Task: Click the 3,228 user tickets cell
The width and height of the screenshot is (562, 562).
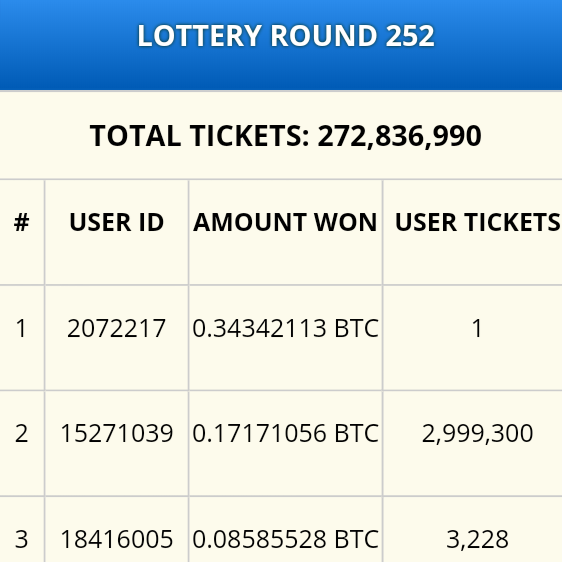Action: click(477, 539)
